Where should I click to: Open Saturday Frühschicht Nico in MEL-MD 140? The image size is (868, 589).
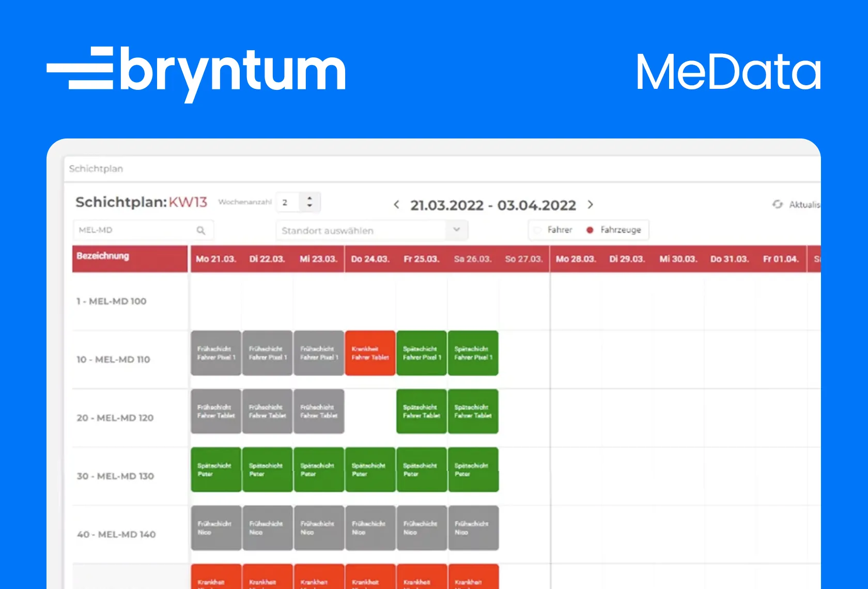click(x=473, y=528)
